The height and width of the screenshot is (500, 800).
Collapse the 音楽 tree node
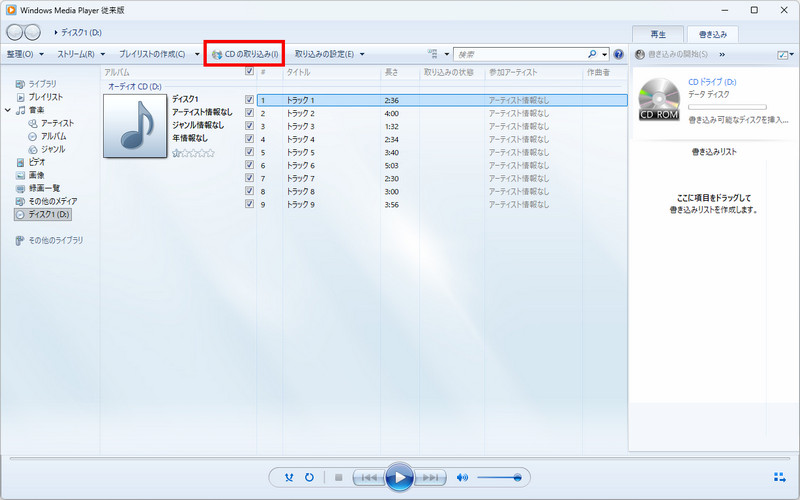[x=8, y=110]
